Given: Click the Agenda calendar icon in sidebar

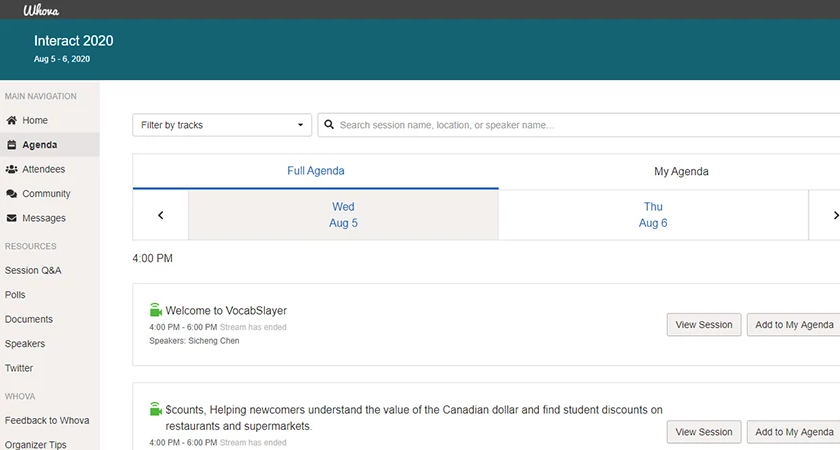Looking at the screenshot, I should 12,145.
